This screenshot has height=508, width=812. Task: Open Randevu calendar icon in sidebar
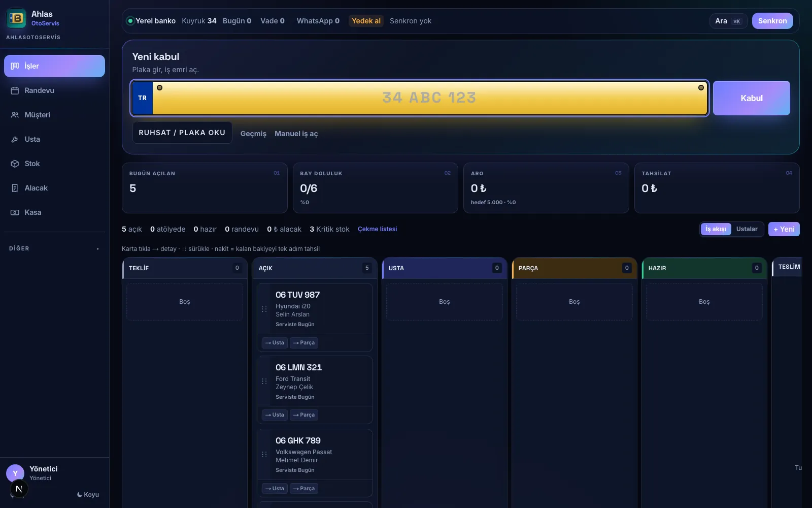point(15,90)
